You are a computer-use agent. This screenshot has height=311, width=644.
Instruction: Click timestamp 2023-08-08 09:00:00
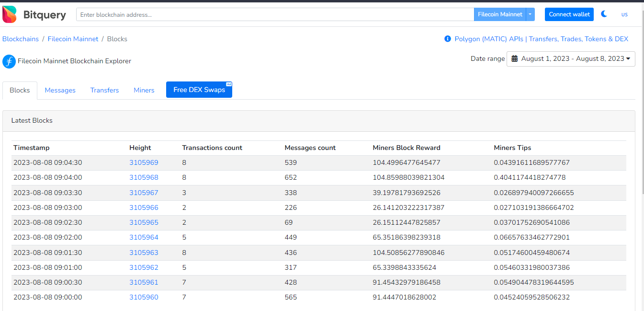pyautogui.click(x=48, y=297)
